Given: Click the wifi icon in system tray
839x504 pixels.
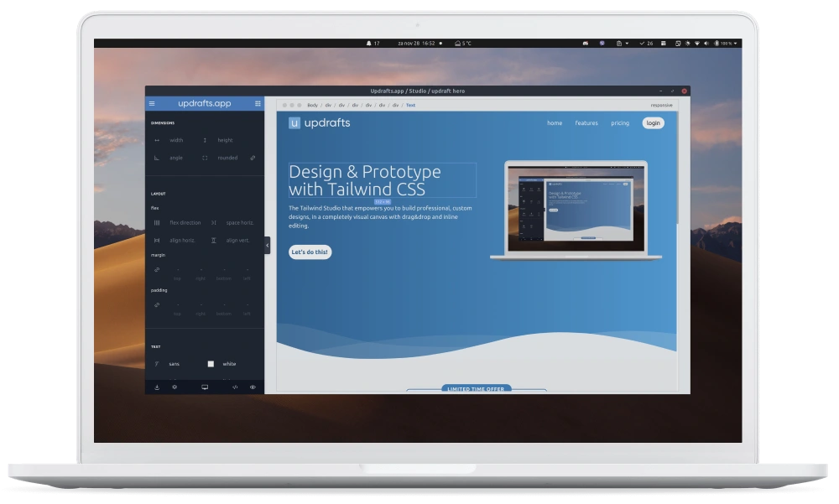Looking at the screenshot, I should 697,44.
